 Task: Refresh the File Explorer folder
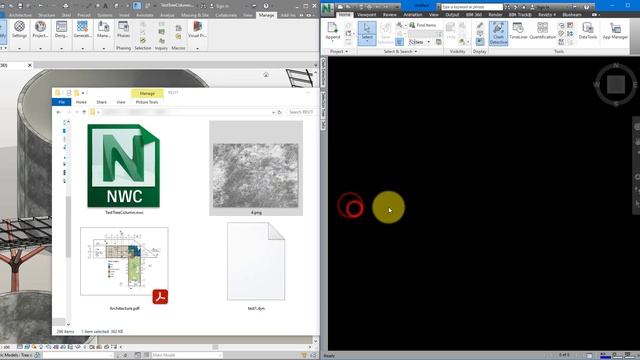click(x=280, y=112)
